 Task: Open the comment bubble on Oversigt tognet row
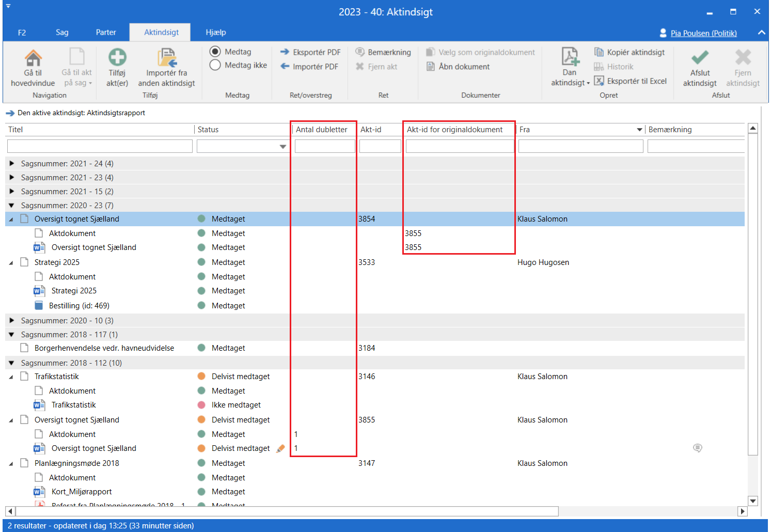(698, 448)
